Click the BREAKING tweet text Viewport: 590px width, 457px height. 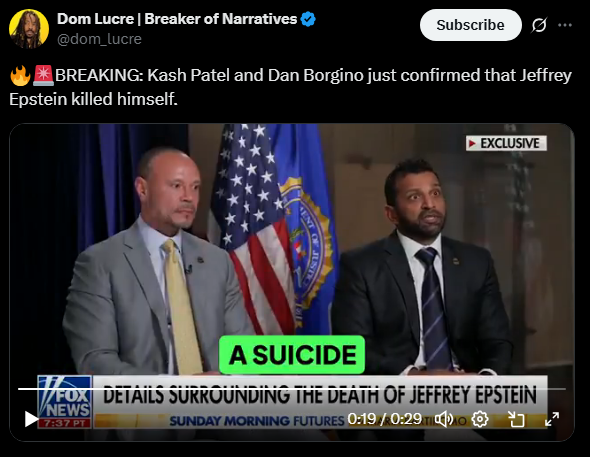[290, 87]
